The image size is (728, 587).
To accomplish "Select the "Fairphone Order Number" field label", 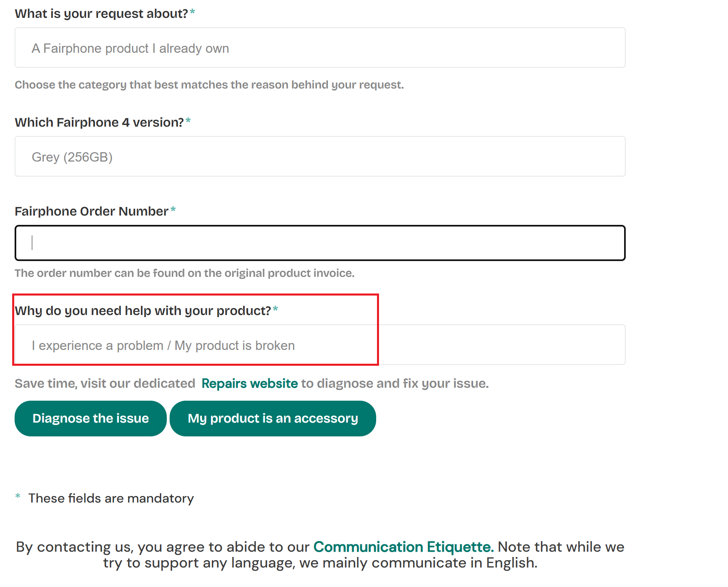I will coord(92,211).
